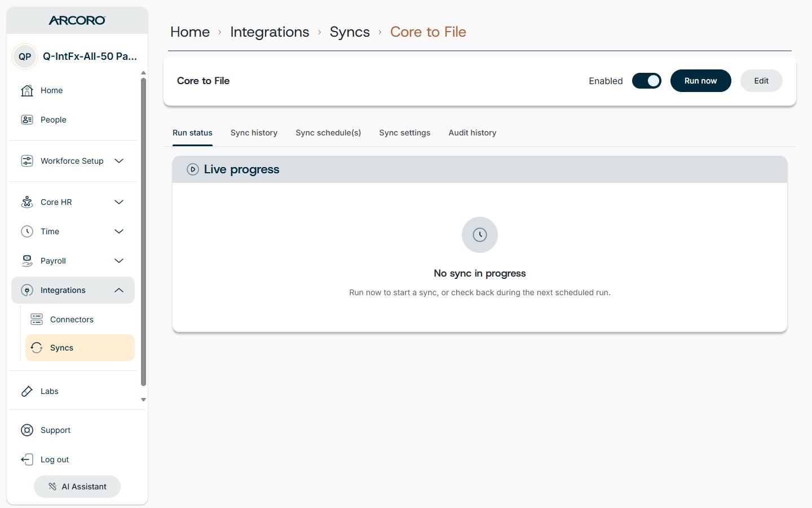Click the Core HR icon

pos(27,202)
